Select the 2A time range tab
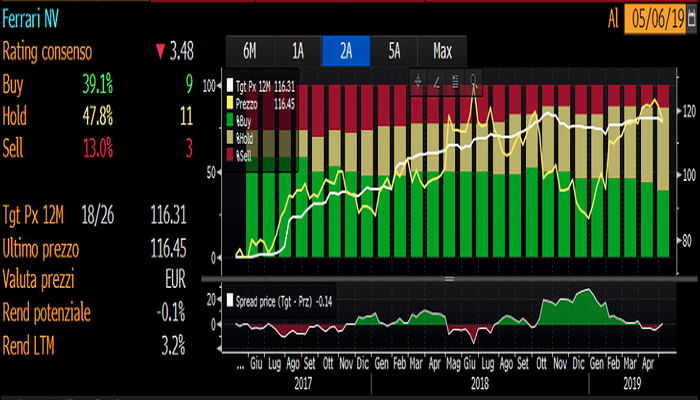Image resolution: width=700 pixels, height=400 pixels. click(346, 52)
